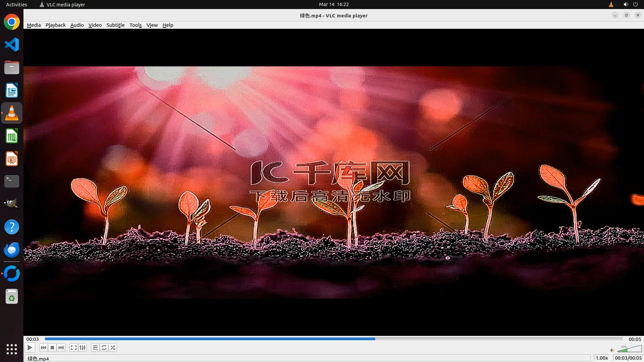644x362 pixels.
Task: Skip to next media track
Action: pyautogui.click(x=61, y=348)
